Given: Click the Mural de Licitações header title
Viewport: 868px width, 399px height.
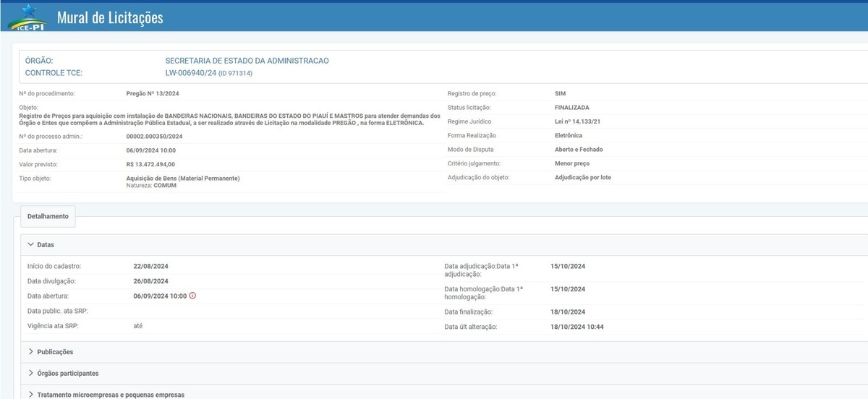Looking at the screenshot, I should coord(110,18).
